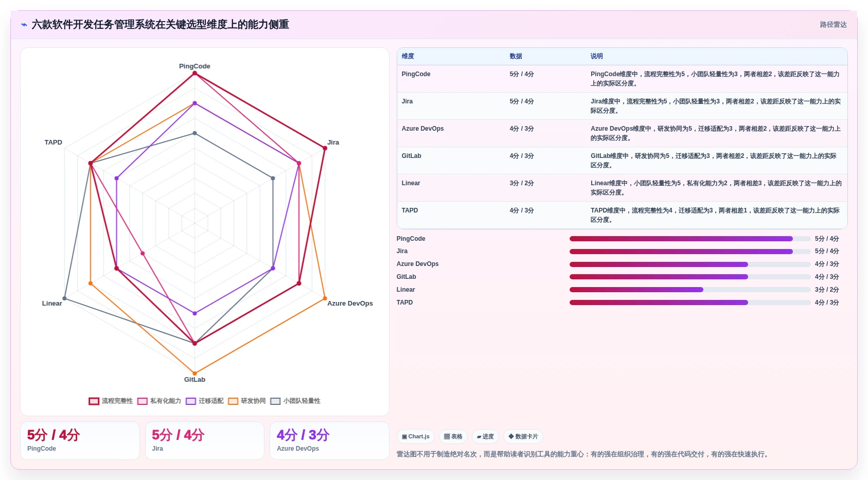
Task: Click the 进度 tag chip
Action: pos(485,436)
